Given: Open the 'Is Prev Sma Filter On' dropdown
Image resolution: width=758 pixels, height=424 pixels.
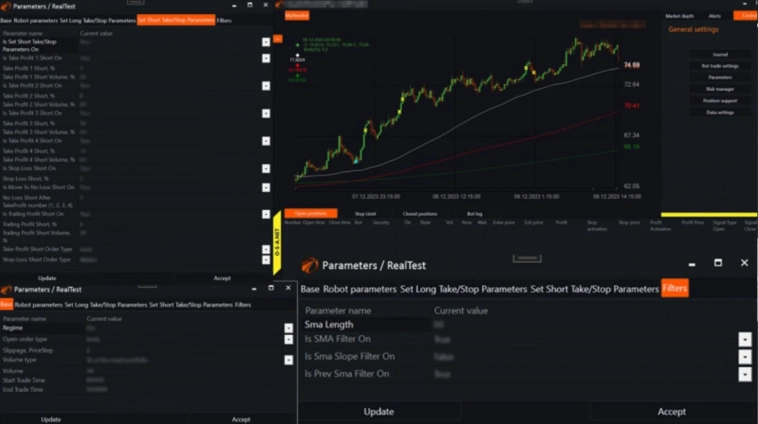Looking at the screenshot, I should pyautogui.click(x=744, y=374).
